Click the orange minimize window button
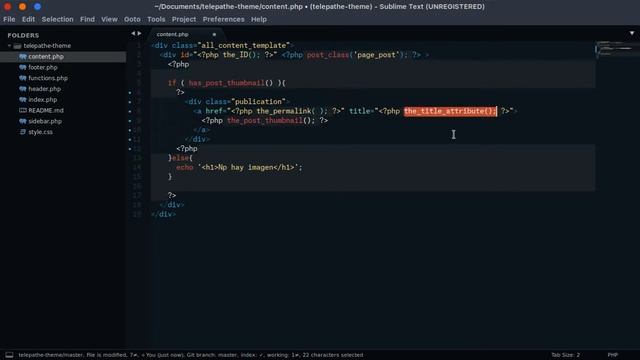The image size is (640, 360). [x=22, y=7]
